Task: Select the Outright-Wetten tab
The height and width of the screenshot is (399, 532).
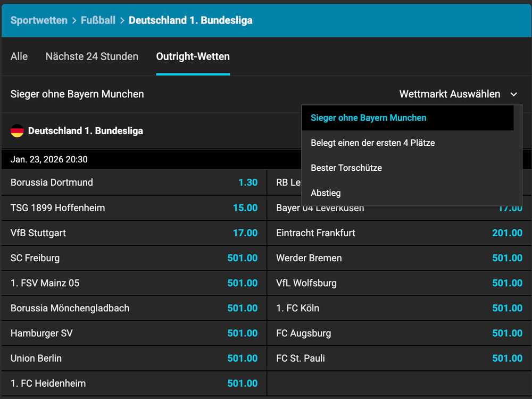Action: [x=193, y=56]
